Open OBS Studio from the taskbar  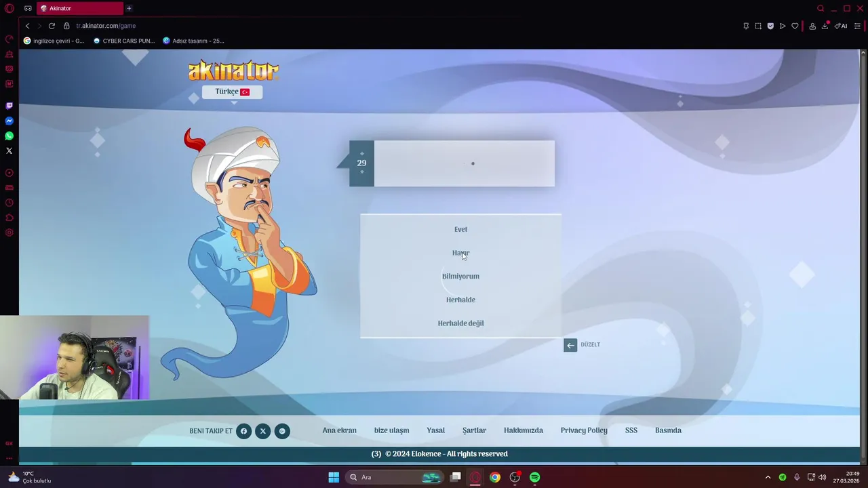[515, 477]
